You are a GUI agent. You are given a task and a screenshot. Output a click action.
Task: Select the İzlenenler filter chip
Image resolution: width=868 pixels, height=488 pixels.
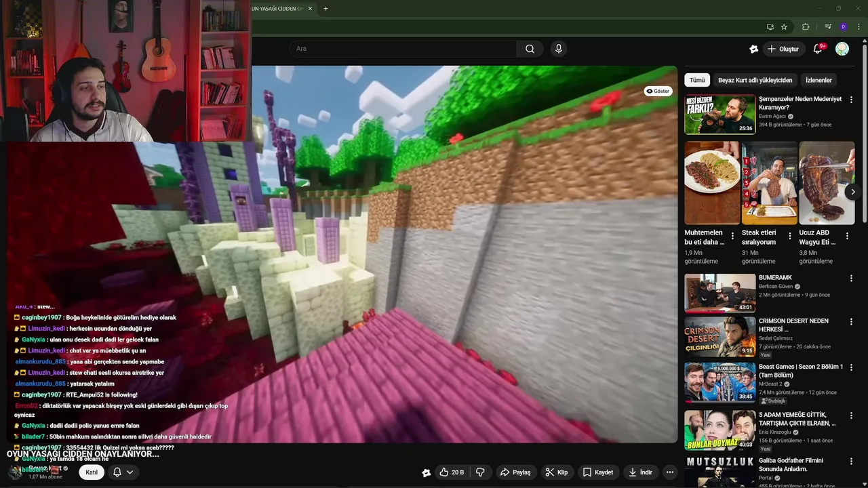point(818,80)
